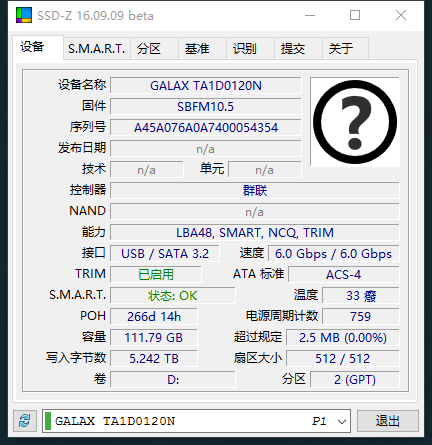Viewport: 432px width, 445px height.
Task: Click the ATA standard value ACS-4
Action: (x=344, y=275)
